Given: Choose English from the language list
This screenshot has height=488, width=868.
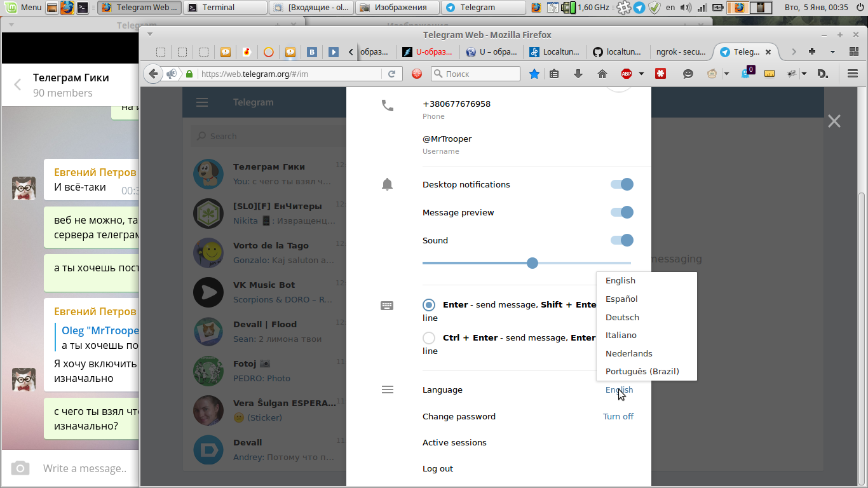Looking at the screenshot, I should [x=647, y=281].
